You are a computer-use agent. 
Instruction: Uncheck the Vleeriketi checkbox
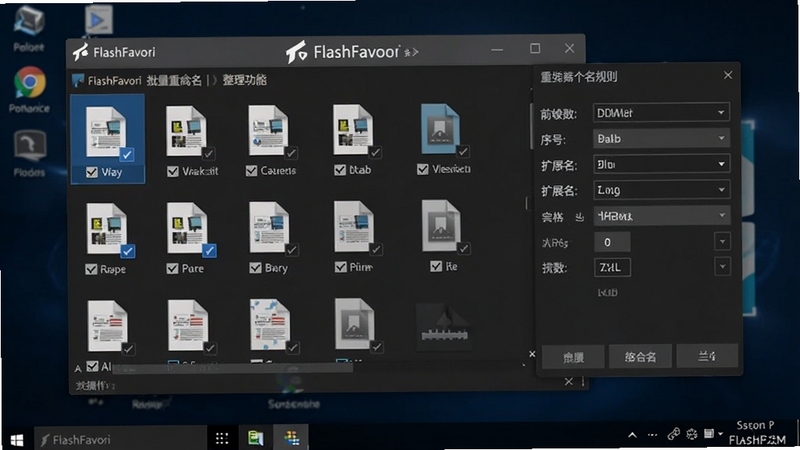click(x=423, y=169)
